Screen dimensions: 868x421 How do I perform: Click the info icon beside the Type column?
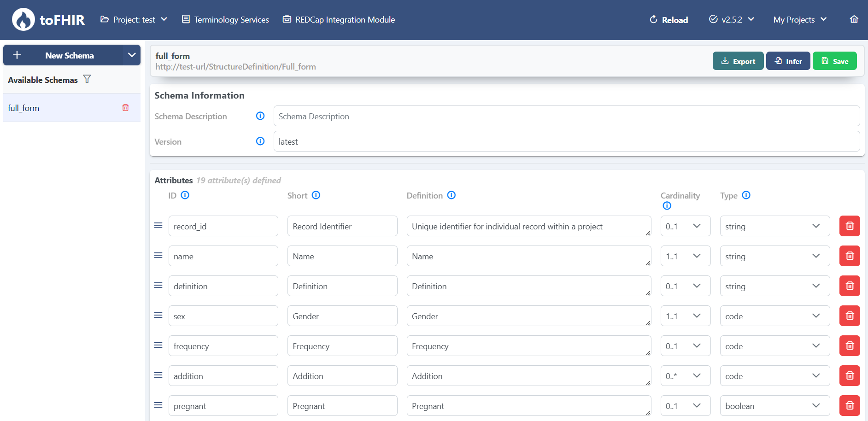coord(746,195)
